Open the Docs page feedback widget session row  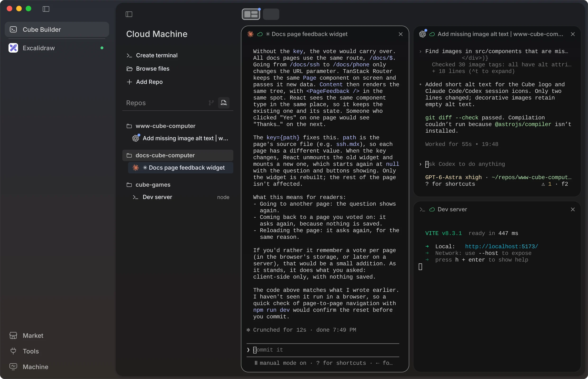click(x=181, y=168)
